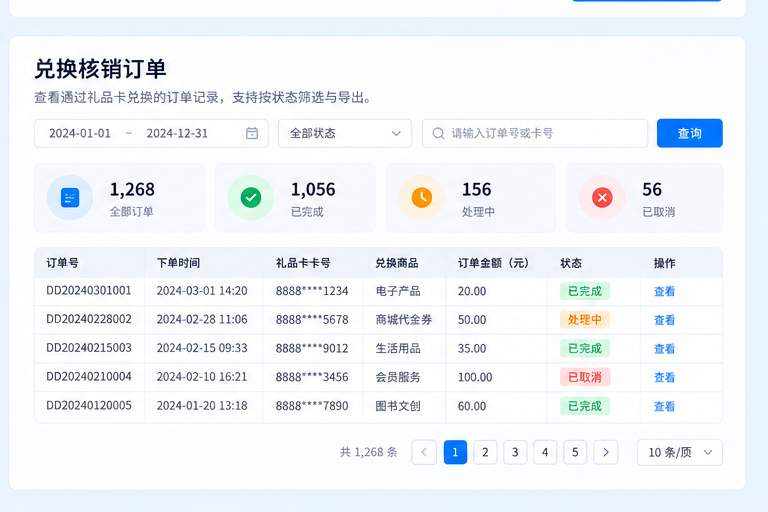Open the 10 条/页 page size dropdown
The height and width of the screenshot is (512, 768).
tap(679, 452)
